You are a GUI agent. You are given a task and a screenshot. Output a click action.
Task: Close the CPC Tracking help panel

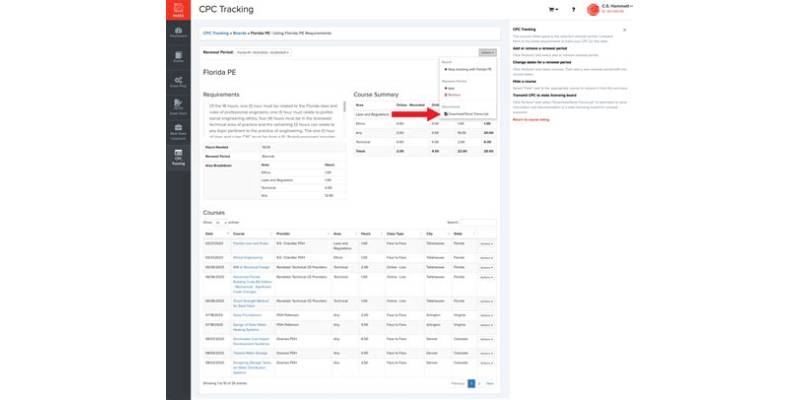coord(624,30)
